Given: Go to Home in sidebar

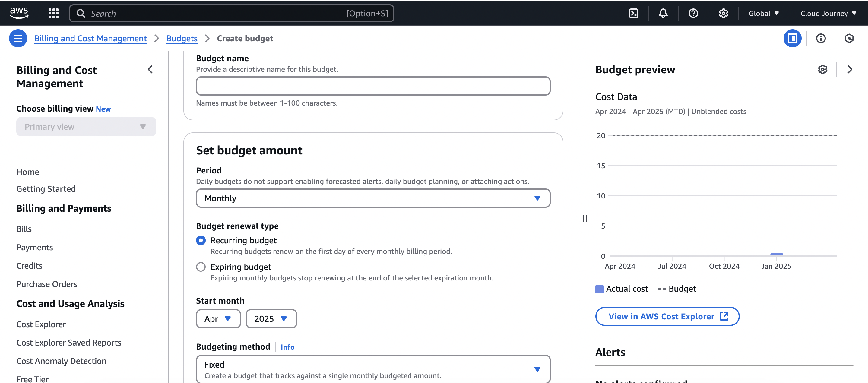Looking at the screenshot, I should pos(28,172).
